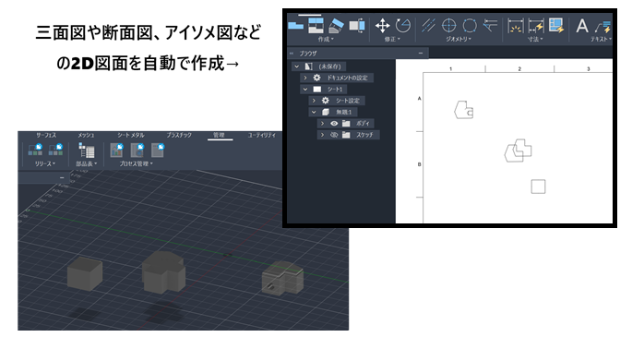This screenshot has height=337, width=644.
Task: Click the bar chart icon in プロセス管理
Action: [x=116, y=150]
